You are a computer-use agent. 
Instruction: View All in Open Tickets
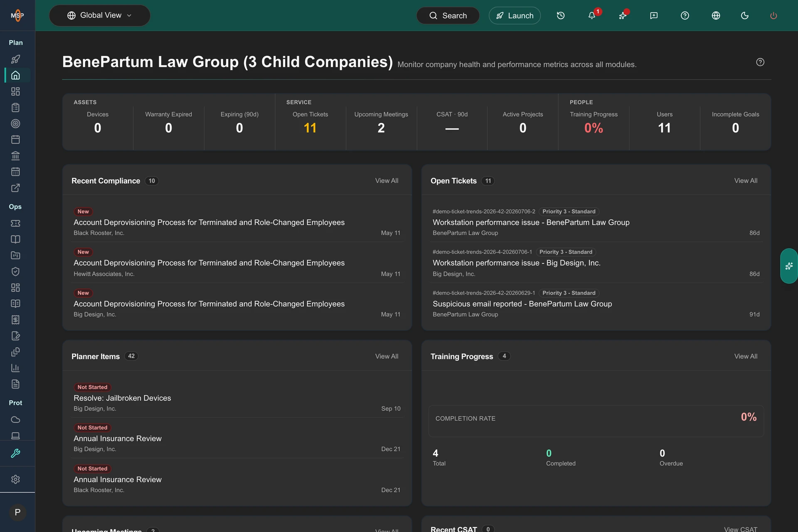(x=746, y=180)
